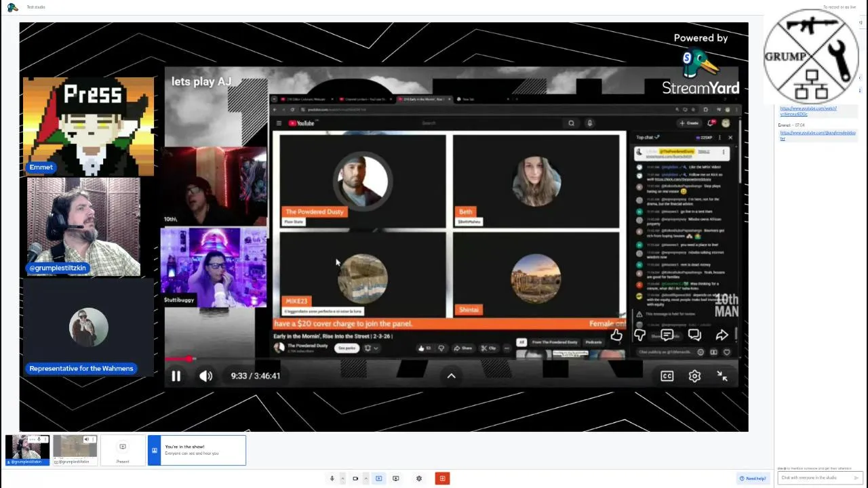
Task: Open first youtube.com/watch link in chat
Action: tap(808, 111)
